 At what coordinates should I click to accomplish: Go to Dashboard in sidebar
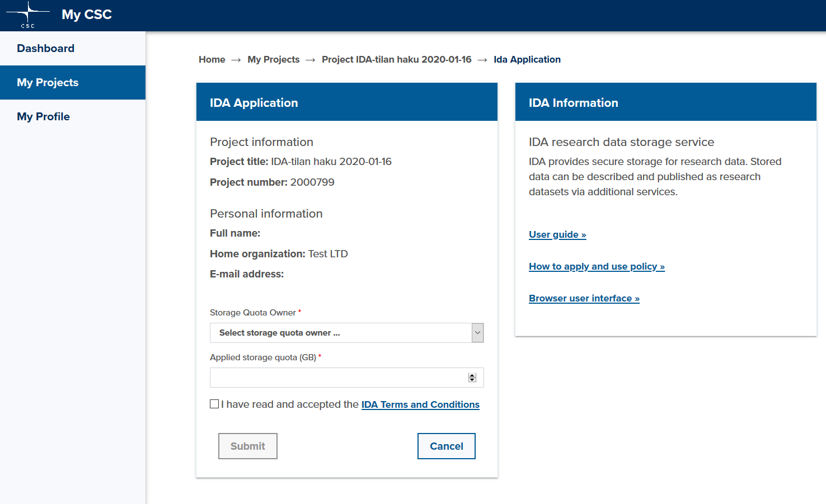(x=73, y=48)
